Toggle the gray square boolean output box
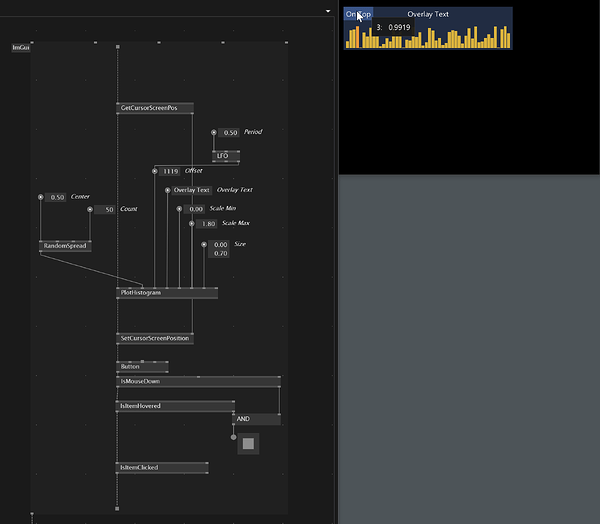Viewport: 600px width, 524px height. [x=248, y=443]
